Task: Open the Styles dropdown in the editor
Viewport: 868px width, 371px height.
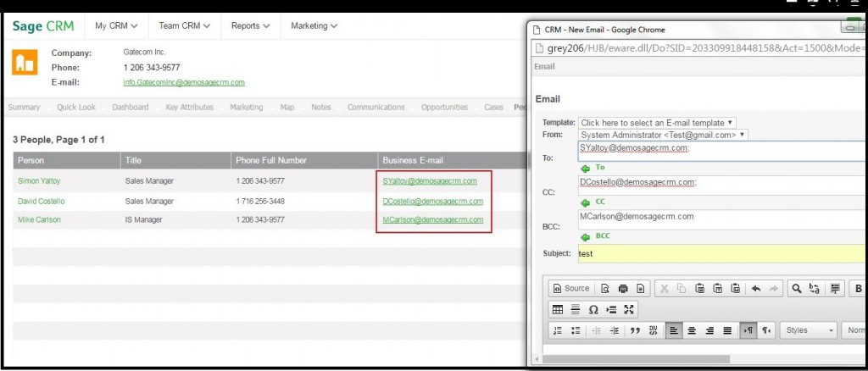Action: point(809,330)
